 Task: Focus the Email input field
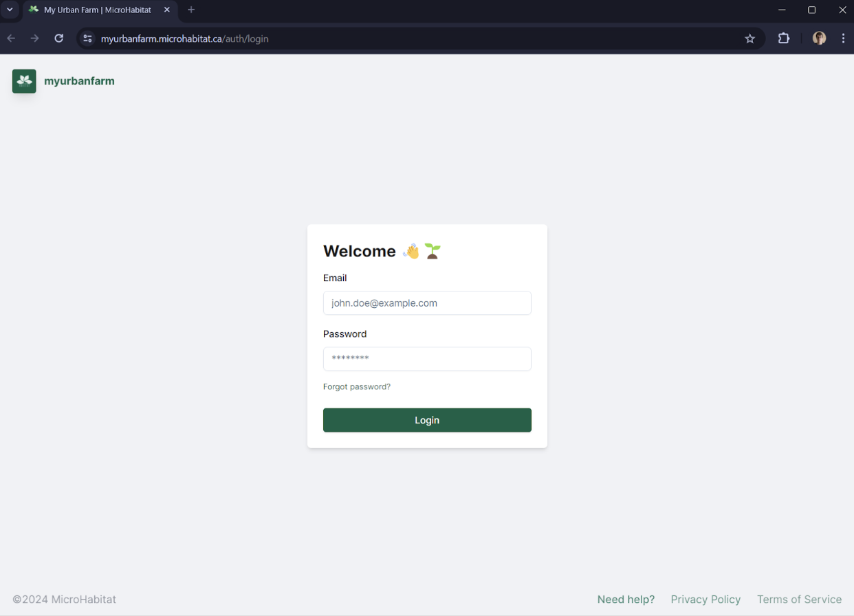[427, 303]
